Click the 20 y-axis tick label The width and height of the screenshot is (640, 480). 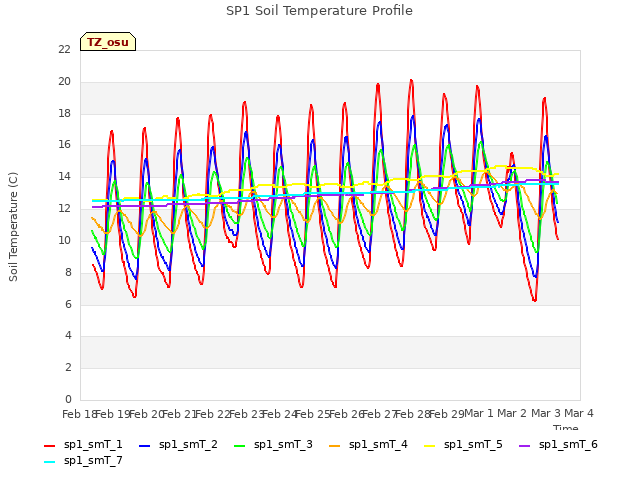[64, 81]
